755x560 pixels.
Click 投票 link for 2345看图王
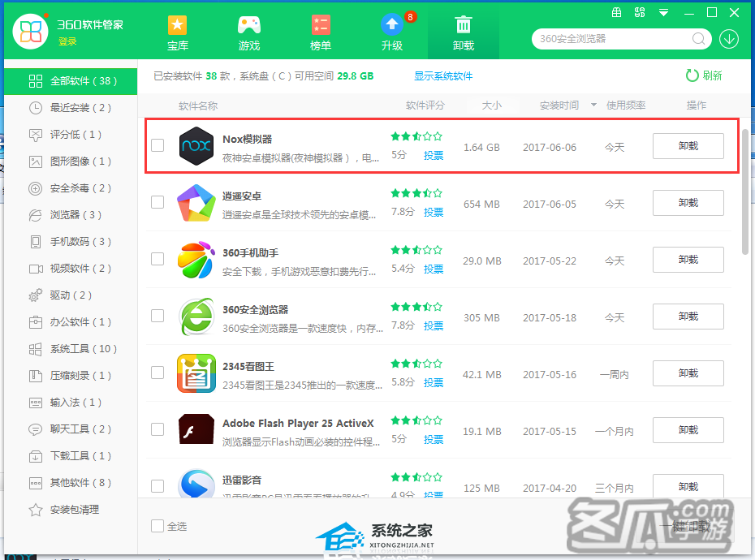tap(434, 383)
